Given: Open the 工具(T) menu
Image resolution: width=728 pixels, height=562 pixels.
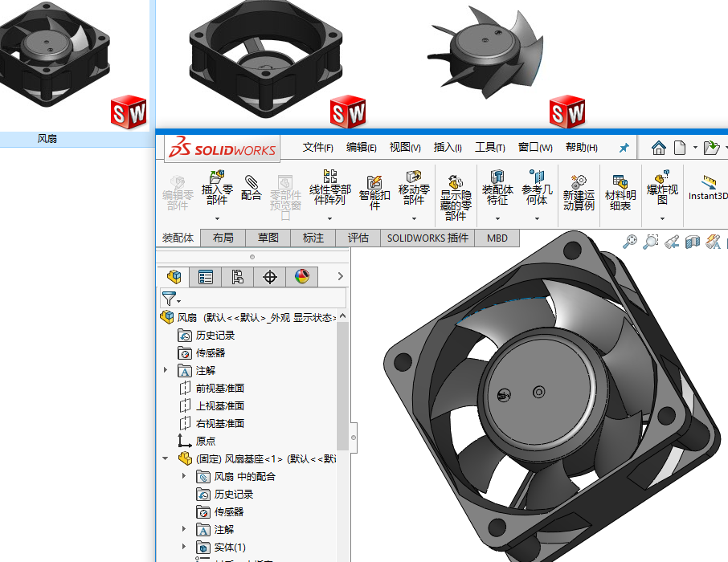Looking at the screenshot, I should (x=490, y=148).
